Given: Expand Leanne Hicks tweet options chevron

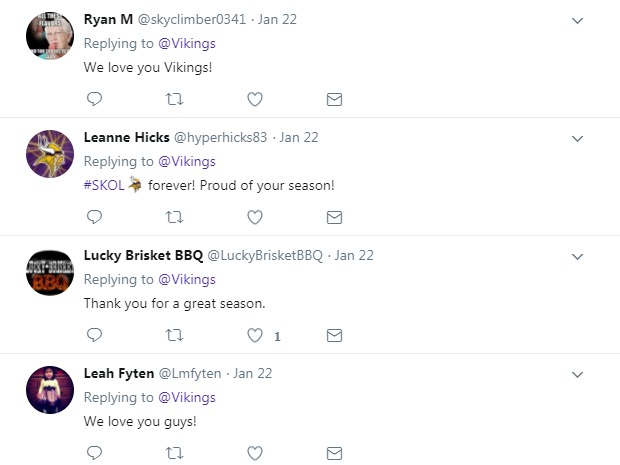Looking at the screenshot, I should coord(577,138).
